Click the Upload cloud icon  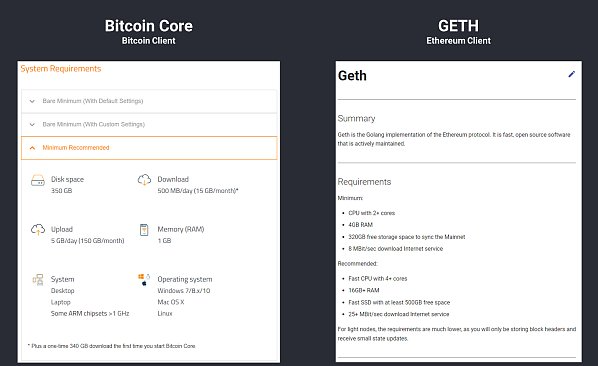(38, 230)
